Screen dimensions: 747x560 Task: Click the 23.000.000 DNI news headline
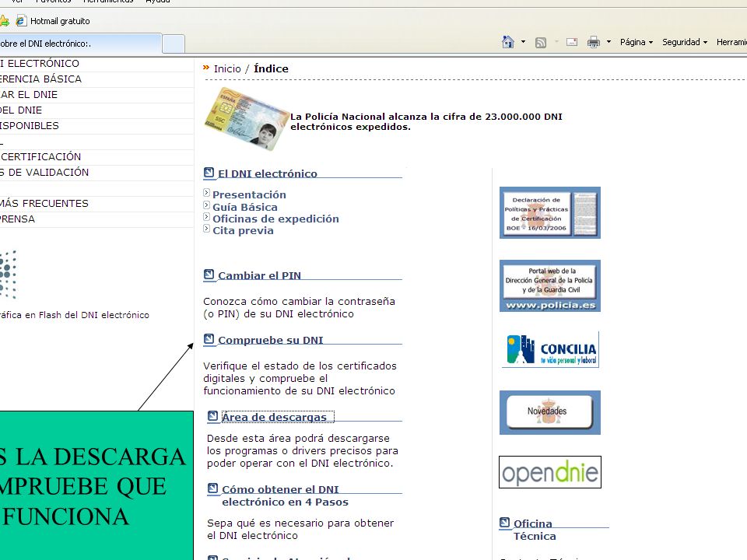[x=426, y=121]
